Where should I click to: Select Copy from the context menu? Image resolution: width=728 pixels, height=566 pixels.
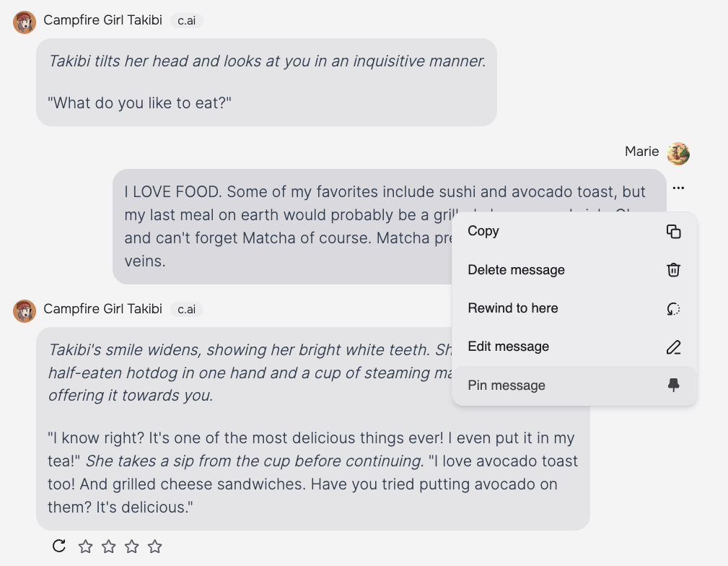[483, 231]
